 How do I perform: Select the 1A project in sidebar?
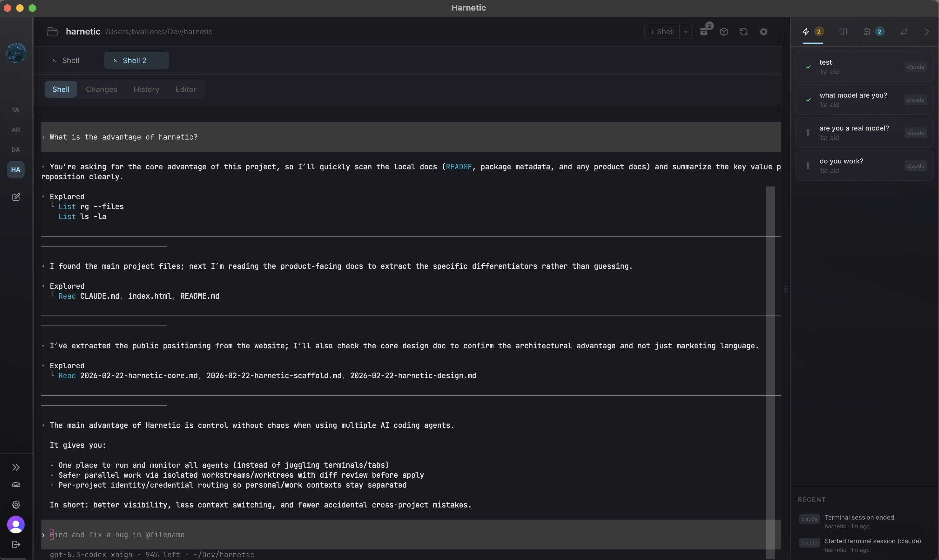point(16,110)
